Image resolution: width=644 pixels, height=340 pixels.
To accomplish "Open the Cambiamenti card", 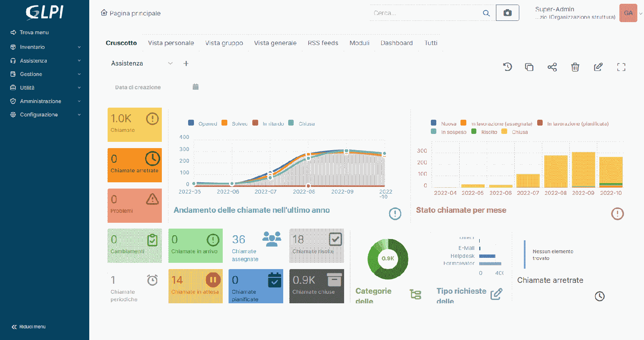I will 135,246.
